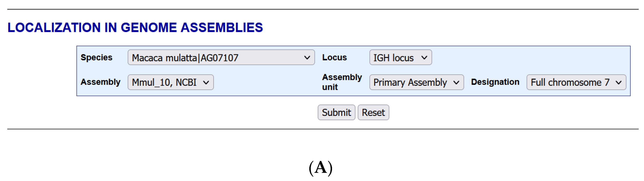Click the Designation field label
Viewport: 644px width, 181px height.
(495, 82)
